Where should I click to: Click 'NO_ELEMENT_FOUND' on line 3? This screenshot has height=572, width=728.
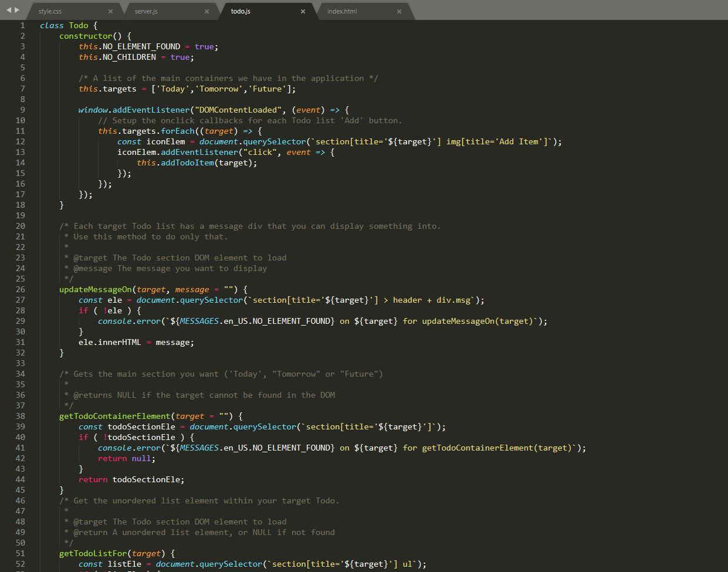141,46
